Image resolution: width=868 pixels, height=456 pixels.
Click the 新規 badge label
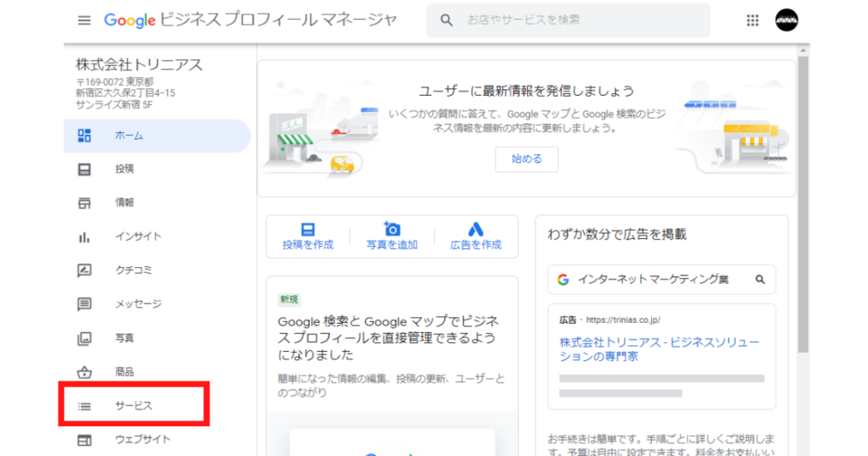[289, 299]
